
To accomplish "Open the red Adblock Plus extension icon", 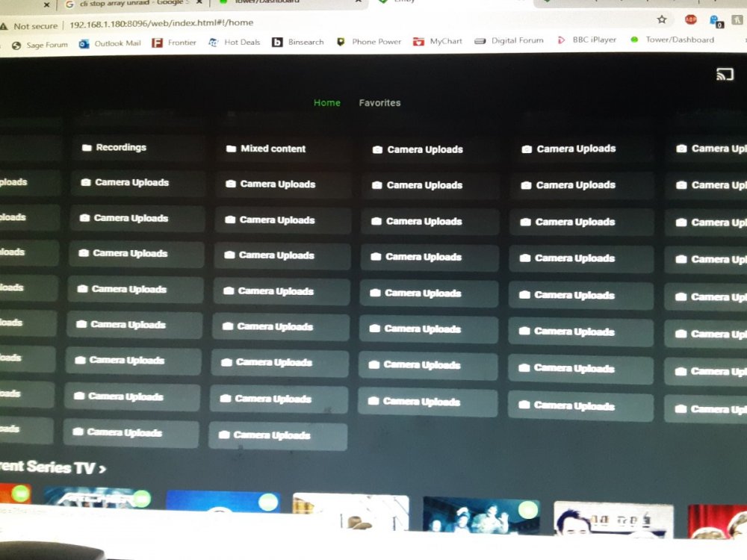I will point(690,19).
